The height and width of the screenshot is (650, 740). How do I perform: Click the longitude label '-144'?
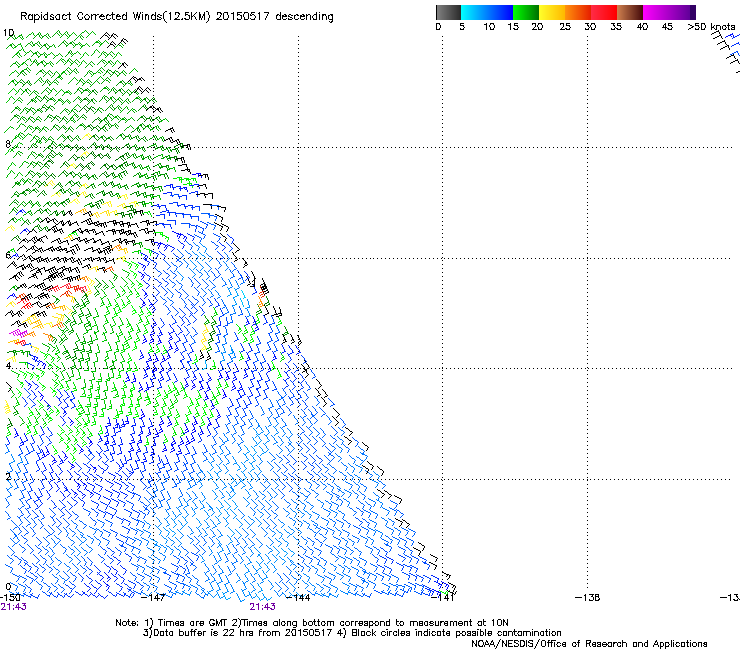tap(298, 598)
